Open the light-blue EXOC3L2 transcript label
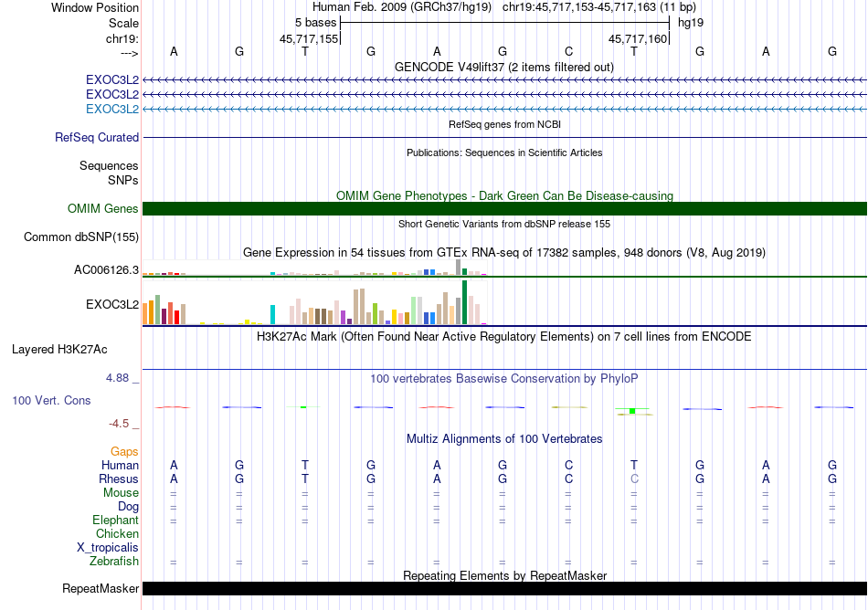This screenshot has height=610, width=868. click(x=112, y=109)
